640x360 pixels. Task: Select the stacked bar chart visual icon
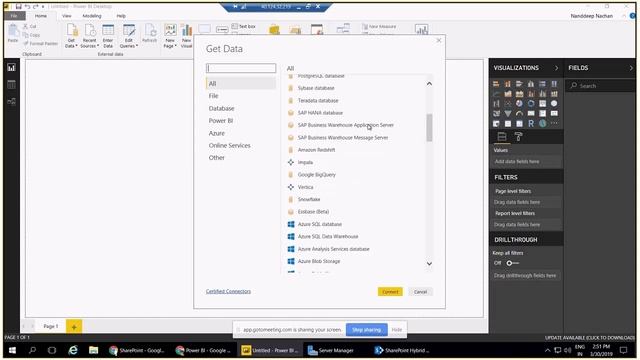496,84
